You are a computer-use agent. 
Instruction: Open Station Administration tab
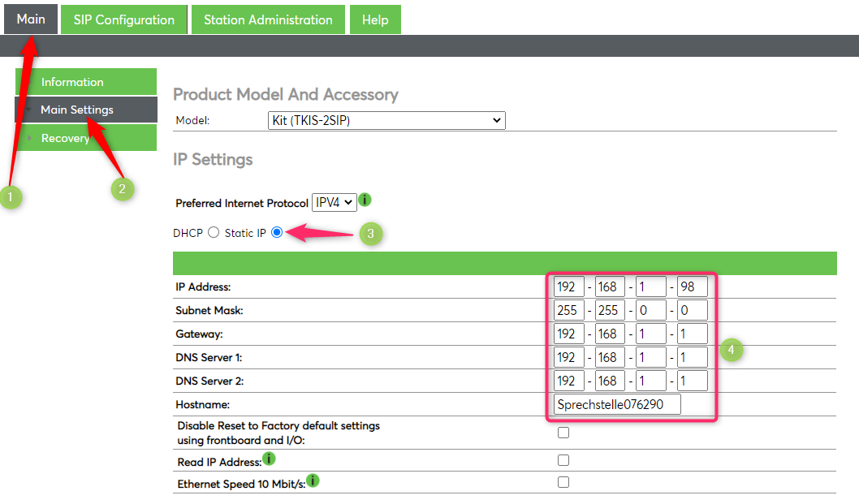pyautogui.click(x=268, y=19)
